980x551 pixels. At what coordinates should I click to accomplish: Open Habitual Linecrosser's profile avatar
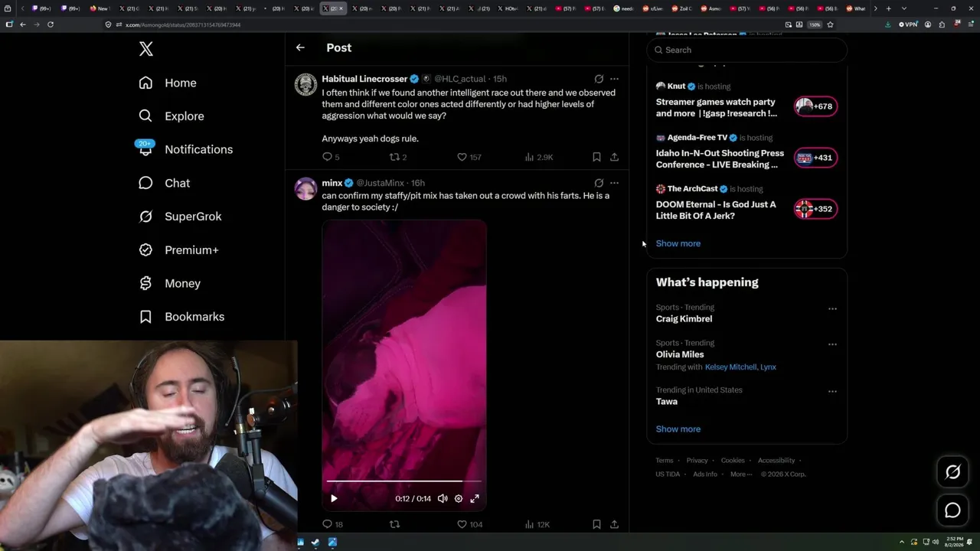305,84
